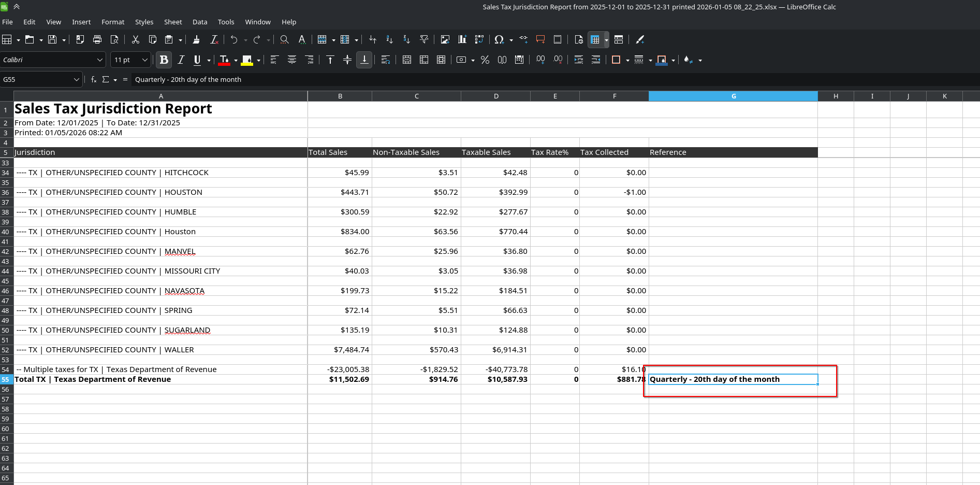
Task: Open the Sheet menu
Action: point(172,22)
